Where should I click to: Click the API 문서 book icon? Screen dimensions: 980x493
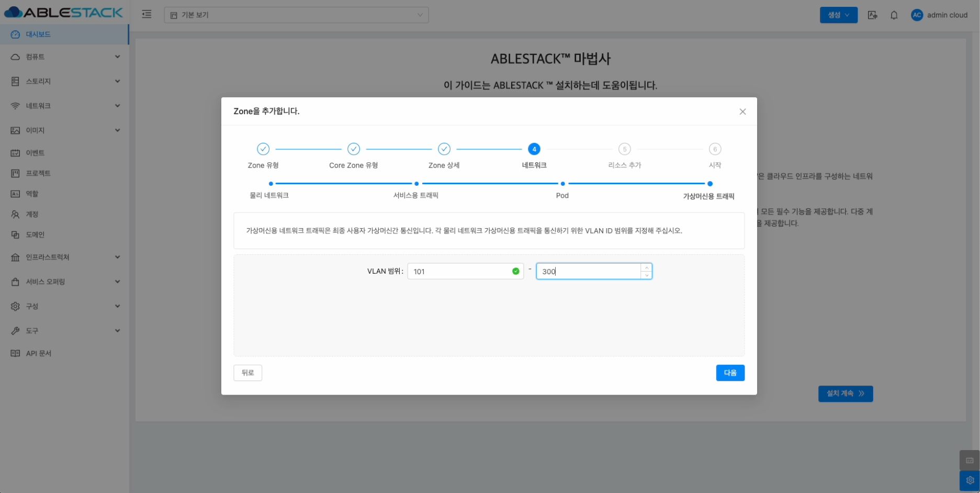click(x=15, y=353)
